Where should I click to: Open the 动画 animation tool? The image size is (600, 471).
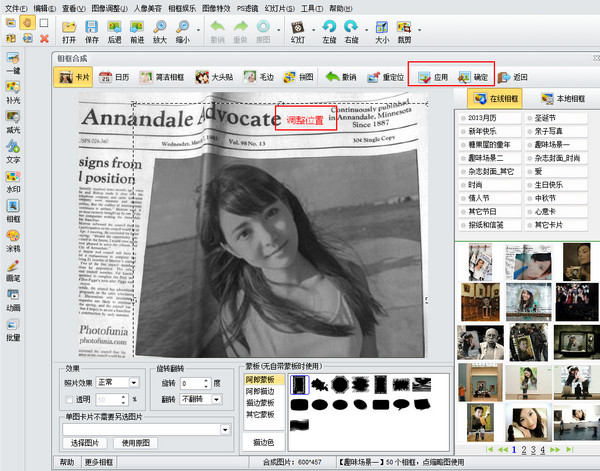[x=13, y=300]
